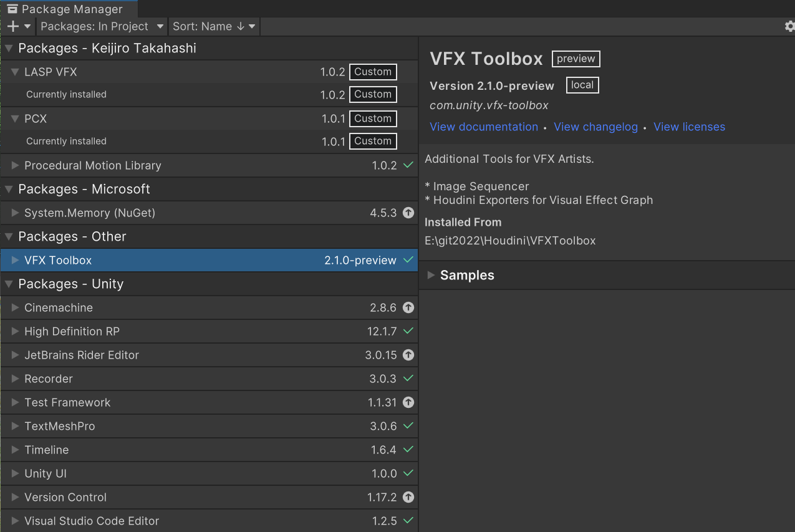Viewport: 795px width, 532px height.
Task: Collapse the Packages - Keijiro Takahashi group
Action: 9,49
